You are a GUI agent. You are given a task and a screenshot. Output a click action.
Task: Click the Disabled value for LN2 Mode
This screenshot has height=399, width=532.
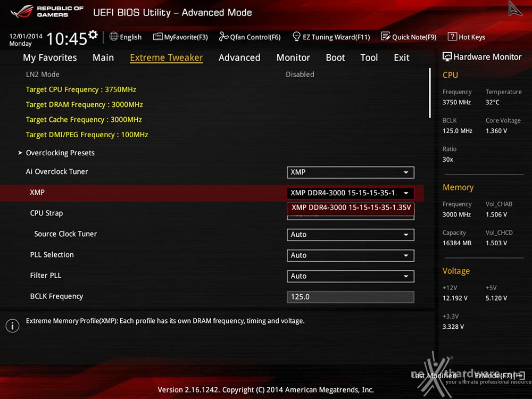tap(300, 74)
